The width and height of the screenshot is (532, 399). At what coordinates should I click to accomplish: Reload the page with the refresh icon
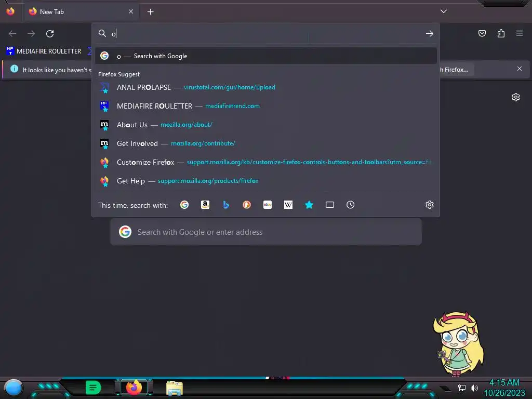[x=50, y=34]
